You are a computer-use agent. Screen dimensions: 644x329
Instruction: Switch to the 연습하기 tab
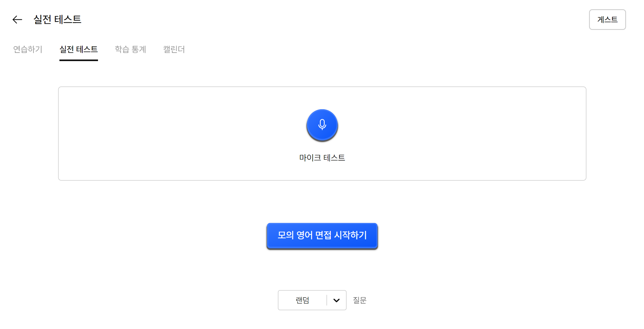(x=28, y=49)
